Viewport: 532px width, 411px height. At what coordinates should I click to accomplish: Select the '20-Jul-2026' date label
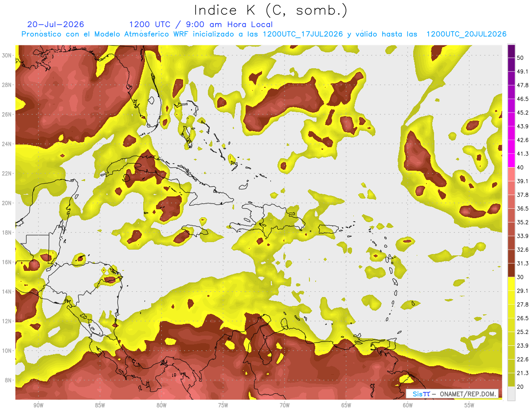pyautogui.click(x=55, y=24)
